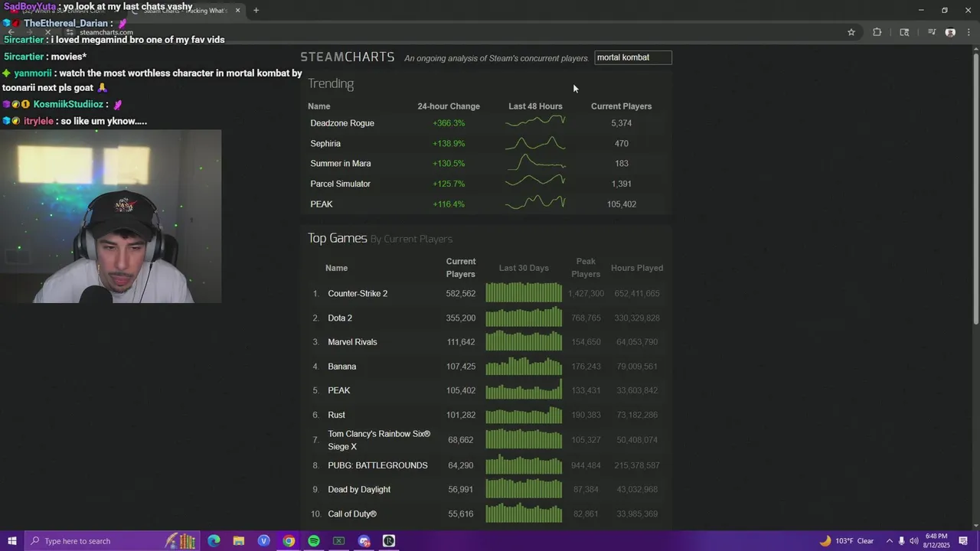Open the Parcel Simulator trending game
The width and height of the screenshot is (980, 551).
coord(340,184)
